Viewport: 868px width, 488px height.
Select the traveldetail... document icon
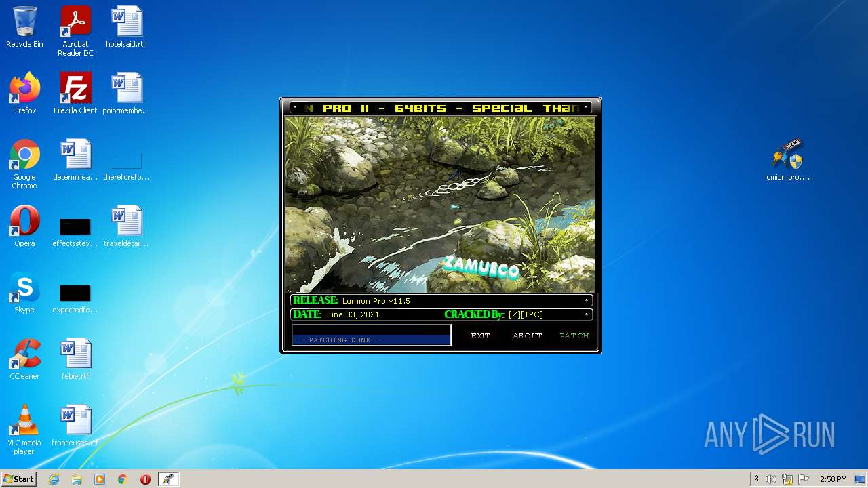pyautogui.click(x=126, y=226)
